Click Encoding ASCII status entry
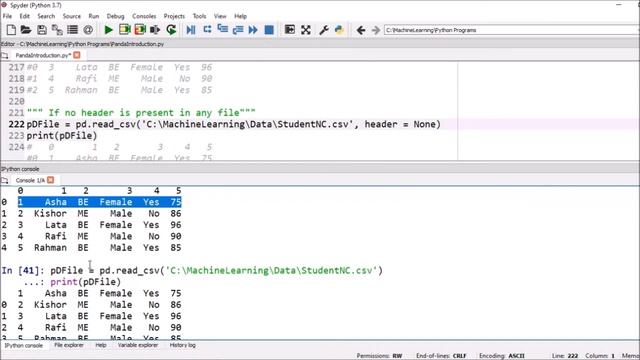This screenshot has height=360, width=640. [x=502, y=356]
